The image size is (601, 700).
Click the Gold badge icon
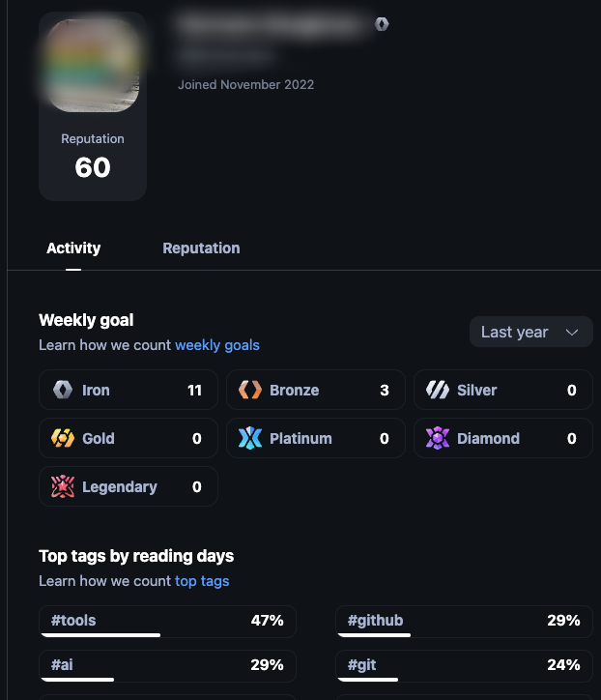pos(63,439)
